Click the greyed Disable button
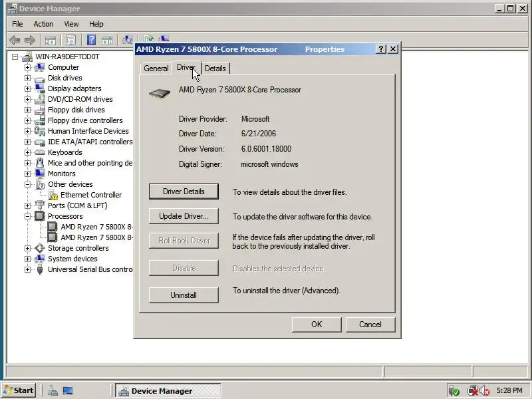This screenshot has width=532, height=399. 184,268
